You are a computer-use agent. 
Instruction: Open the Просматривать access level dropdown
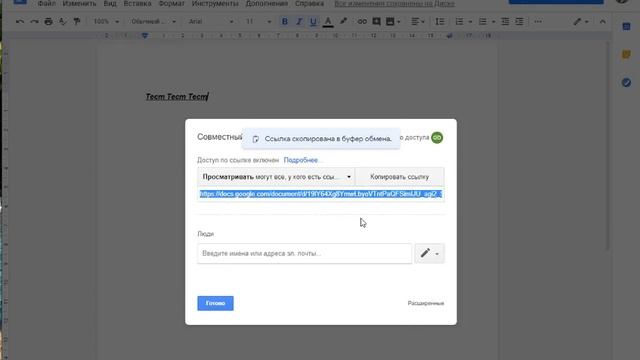pos(276,177)
